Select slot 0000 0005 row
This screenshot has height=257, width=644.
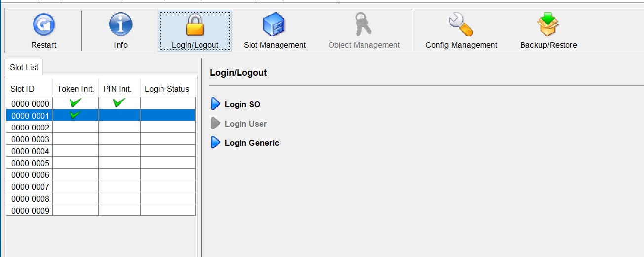click(x=101, y=163)
